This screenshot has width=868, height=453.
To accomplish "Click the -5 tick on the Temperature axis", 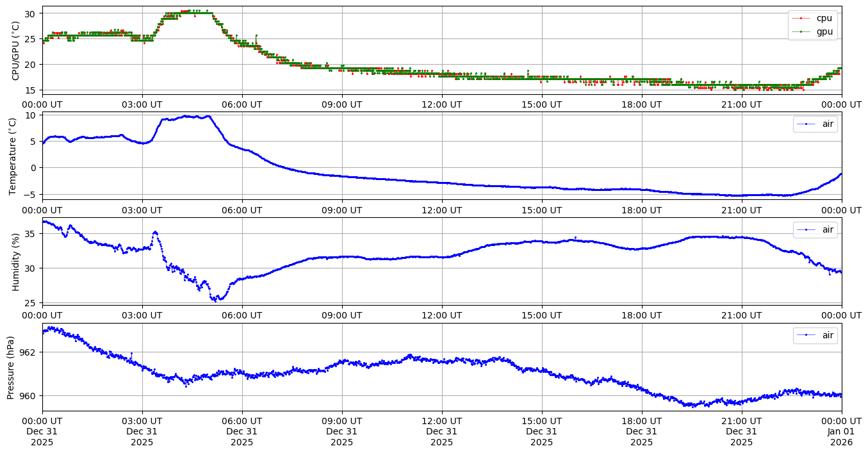I will 30,194.
